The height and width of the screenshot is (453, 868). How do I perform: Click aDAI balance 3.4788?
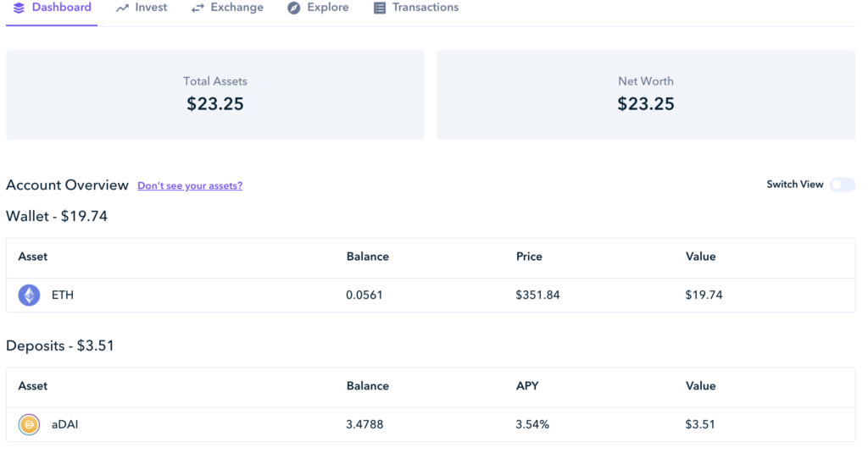click(x=364, y=424)
